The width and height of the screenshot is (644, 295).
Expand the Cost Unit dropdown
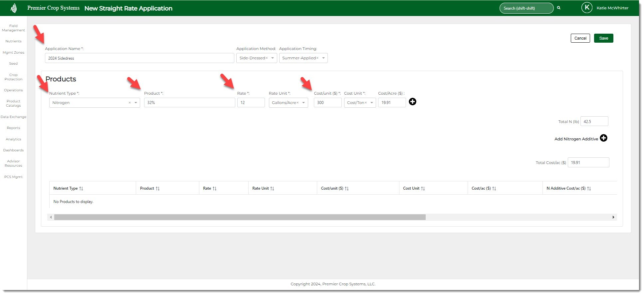pyautogui.click(x=371, y=103)
